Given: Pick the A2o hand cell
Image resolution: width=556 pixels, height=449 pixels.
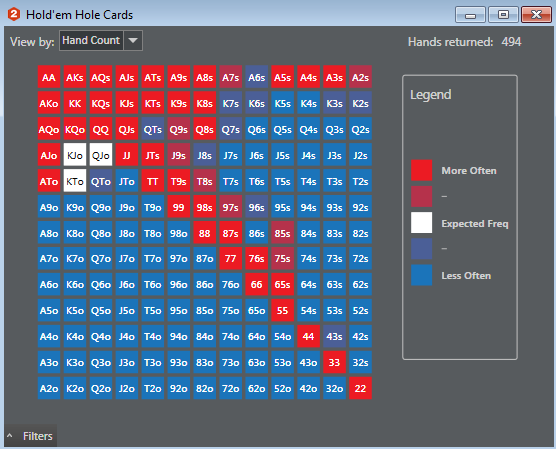Looking at the screenshot, I should (49, 388).
